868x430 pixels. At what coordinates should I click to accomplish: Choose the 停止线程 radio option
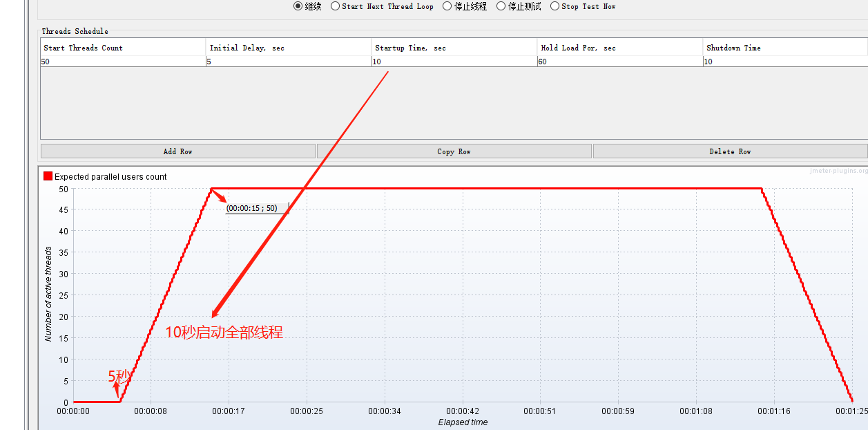[x=446, y=6]
